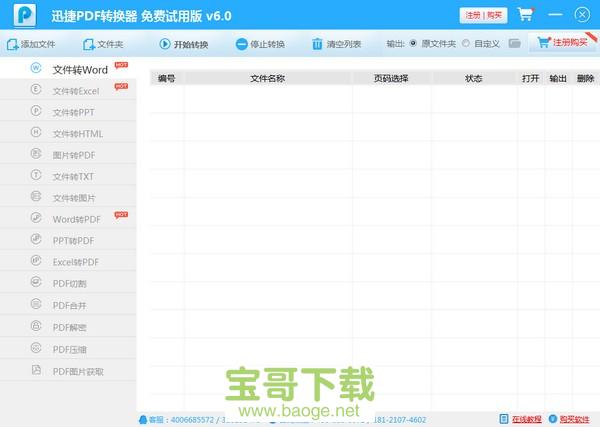This screenshot has height=427, width=600.
Task: Open the 购买软件 link
Action: point(574,419)
